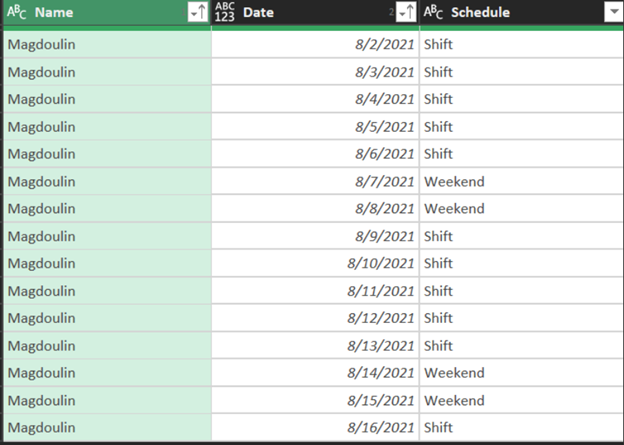Open the Name column sort filter dropdown
This screenshot has height=445, width=624.
(x=198, y=12)
